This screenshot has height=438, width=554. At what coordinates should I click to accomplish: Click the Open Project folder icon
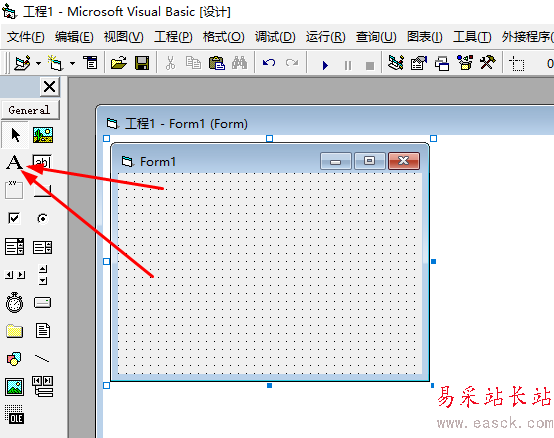tap(119, 64)
